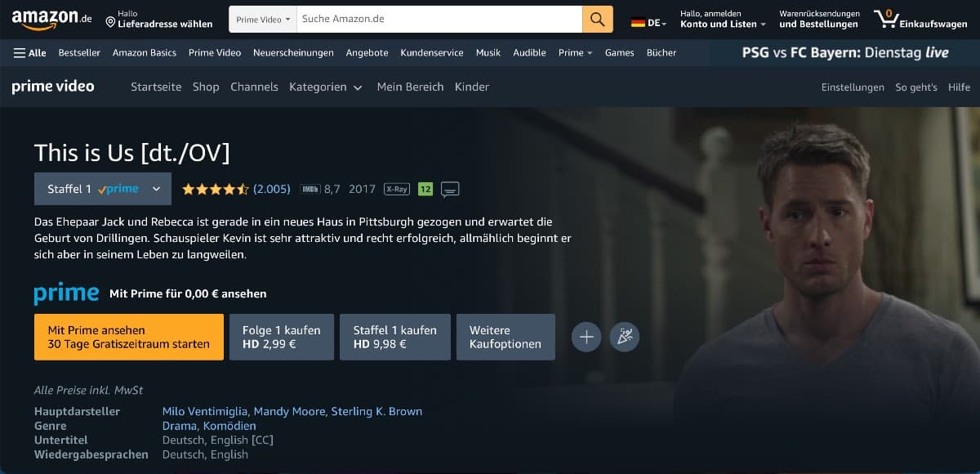Click Mit Prime für 0,00 € ansehen text
The width and height of the screenshot is (980, 474).
coord(188,293)
